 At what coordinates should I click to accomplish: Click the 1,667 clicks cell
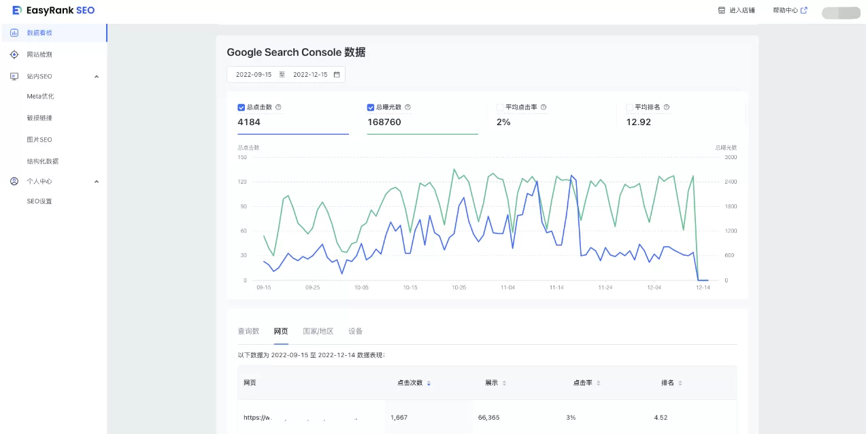(x=399, y=417)
